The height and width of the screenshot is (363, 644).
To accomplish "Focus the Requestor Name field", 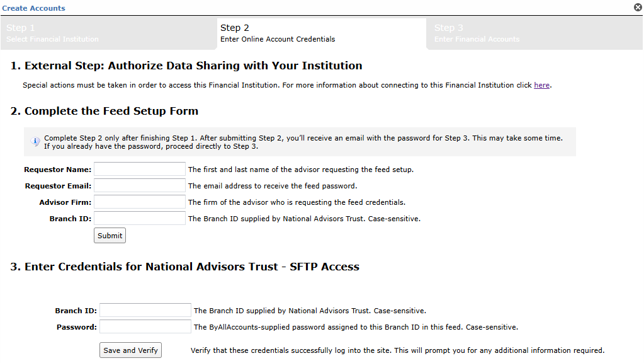I will (140, 169).
